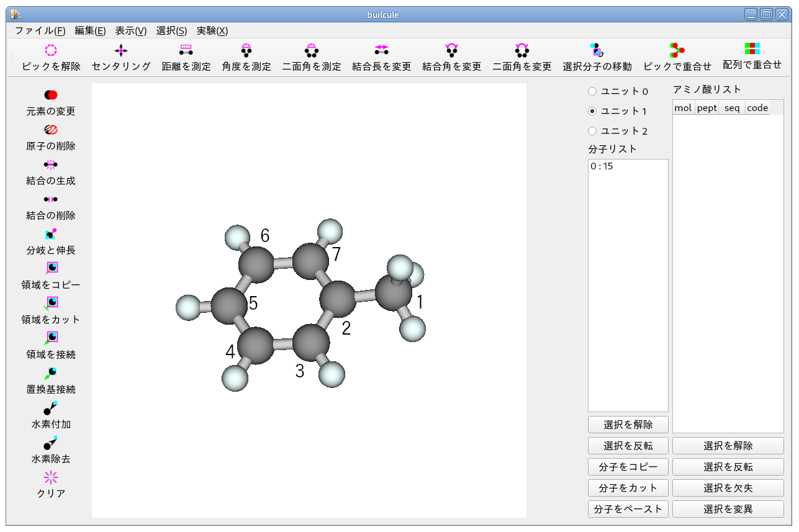Select molecule entry 0 : 15 in list
The image size is (799, 532).
(602, 166)
